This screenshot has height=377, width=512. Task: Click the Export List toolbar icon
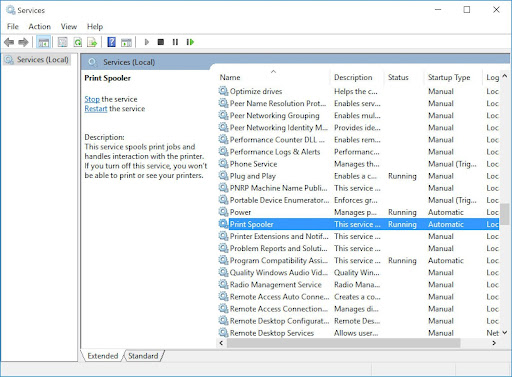(x=92, y=42)
